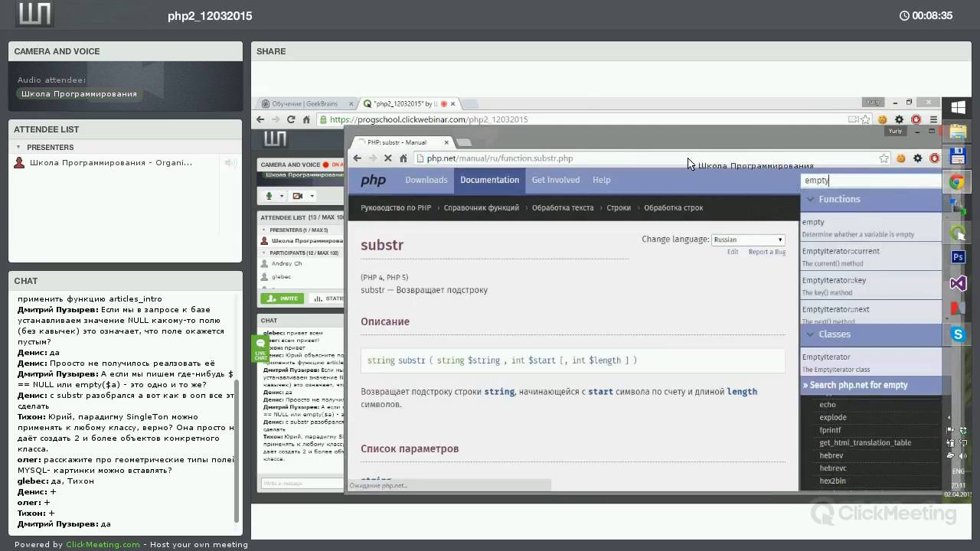Click the speaker icon beside the organizer name

[x=229, y=163]
